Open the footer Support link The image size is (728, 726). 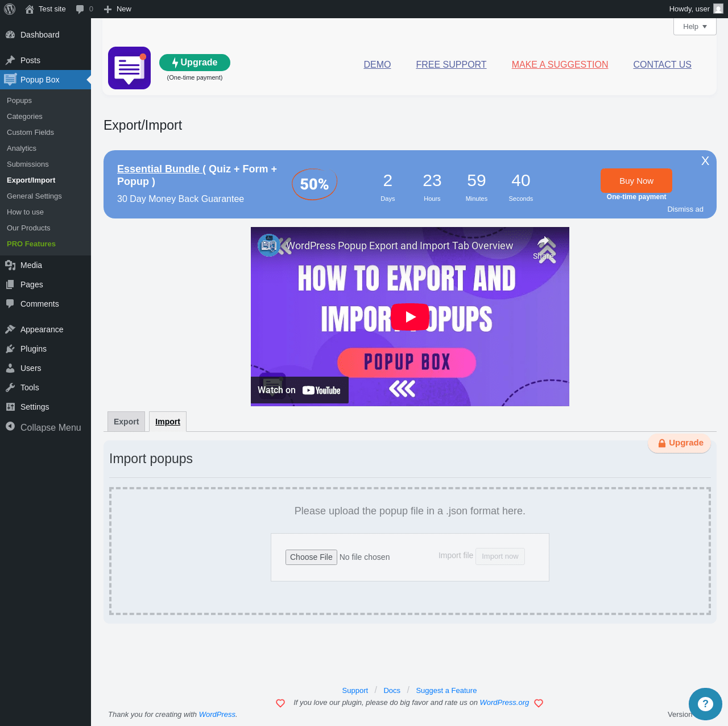[x=355, y=691]
